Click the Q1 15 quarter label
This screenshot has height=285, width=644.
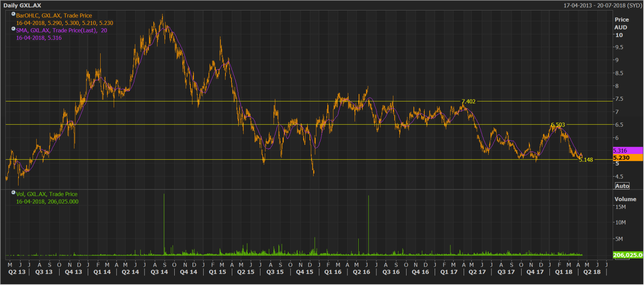coord(217,272)
